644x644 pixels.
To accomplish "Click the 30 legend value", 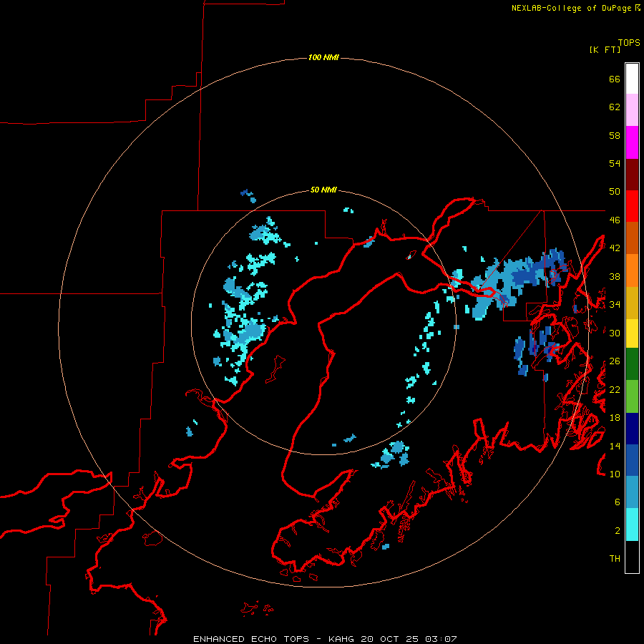I will 615,333.
